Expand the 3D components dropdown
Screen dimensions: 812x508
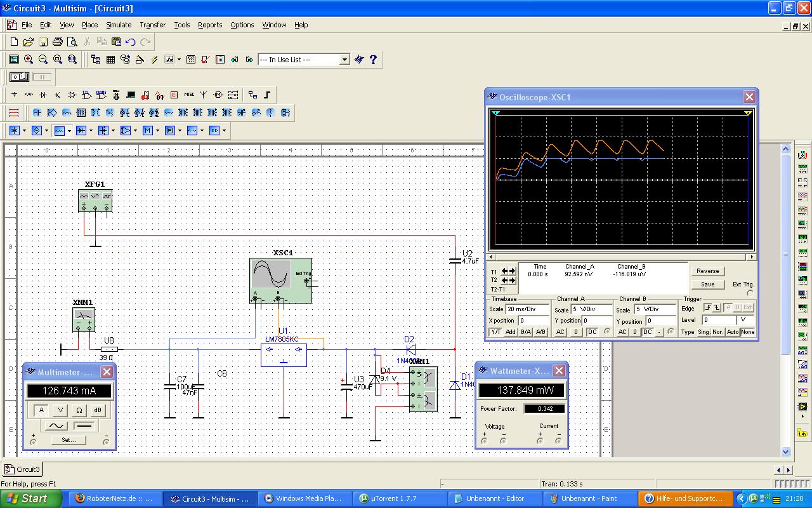click(224, 130)
